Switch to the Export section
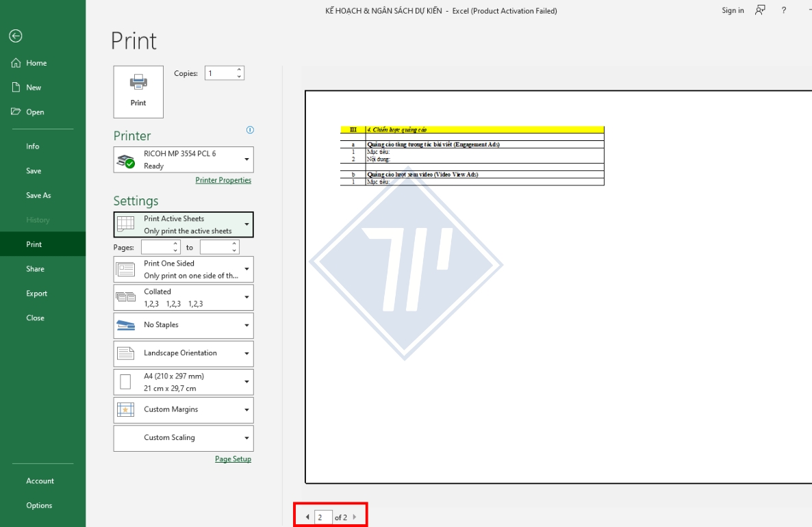Screen dimensions: 812x527 [x=36, y=293]
